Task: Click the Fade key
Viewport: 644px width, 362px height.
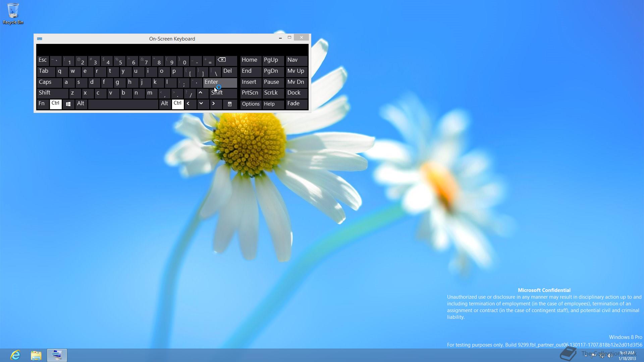Action: pyautogui.click(x=297, y=104)
